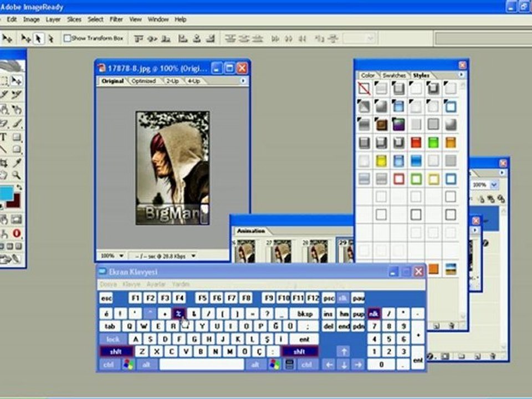Screen dimensions: 532x399
Task: Click the Styles palette vertical scrollbar
Action: pos(463,200)
